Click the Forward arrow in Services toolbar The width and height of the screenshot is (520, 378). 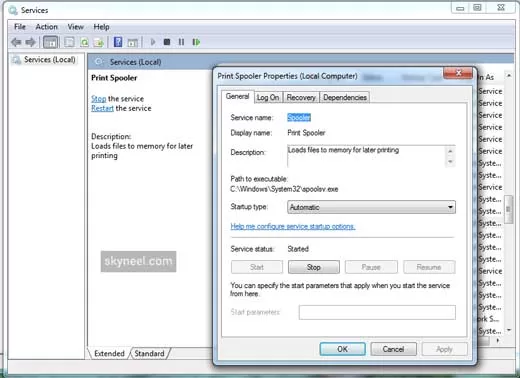click(30, 42)
